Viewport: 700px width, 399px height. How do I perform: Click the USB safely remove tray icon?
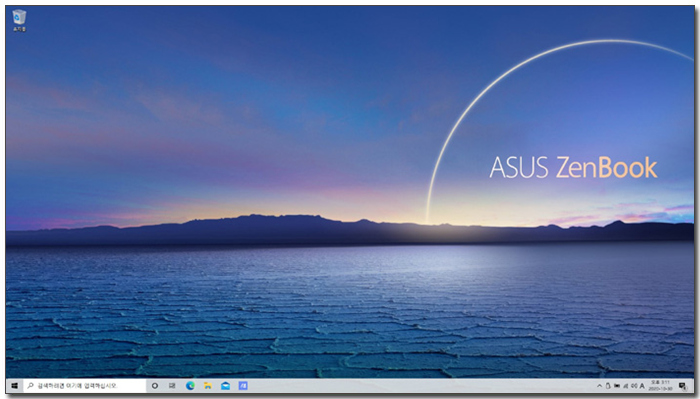(x=608, y=386)
